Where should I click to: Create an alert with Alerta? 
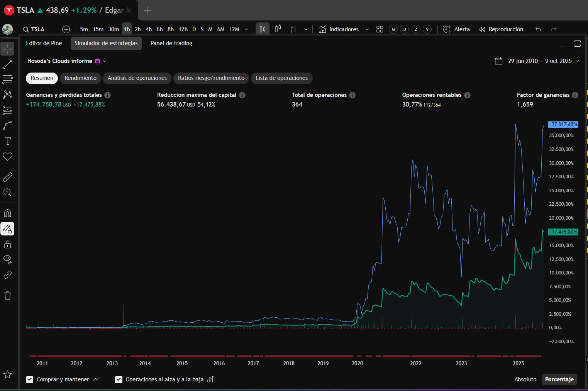coord(456,29)
